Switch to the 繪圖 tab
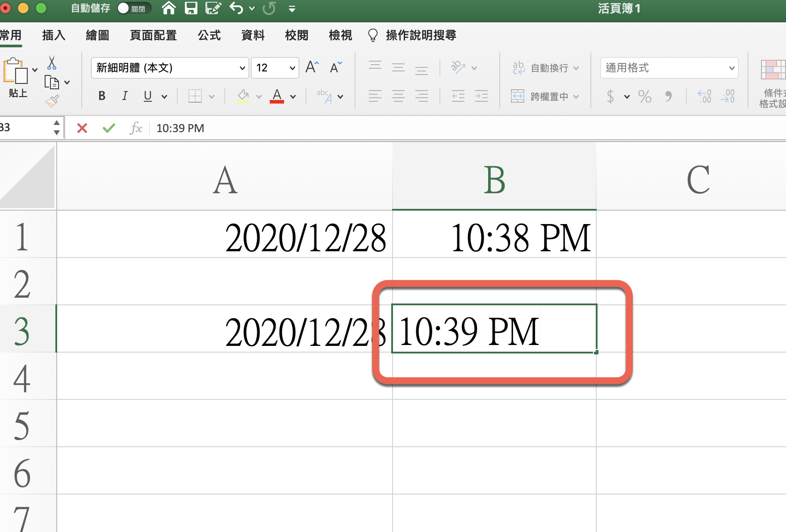This screenshot has height=532, width=786. coord(97,35)
